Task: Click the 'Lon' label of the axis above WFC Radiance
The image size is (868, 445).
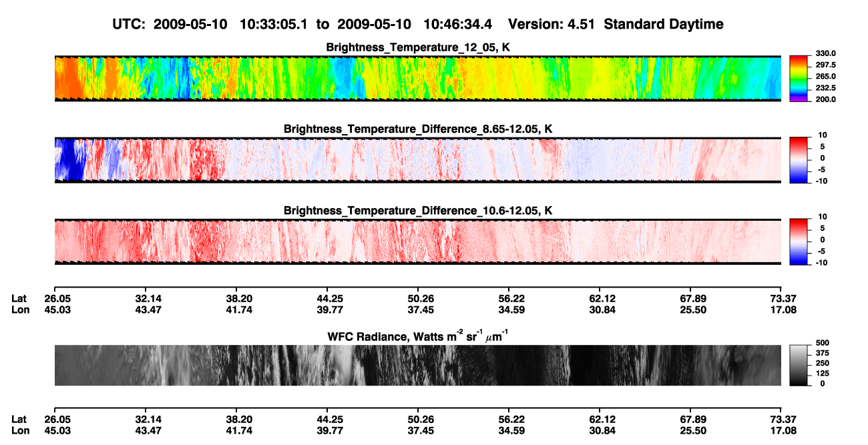Action: coord(19,310)
